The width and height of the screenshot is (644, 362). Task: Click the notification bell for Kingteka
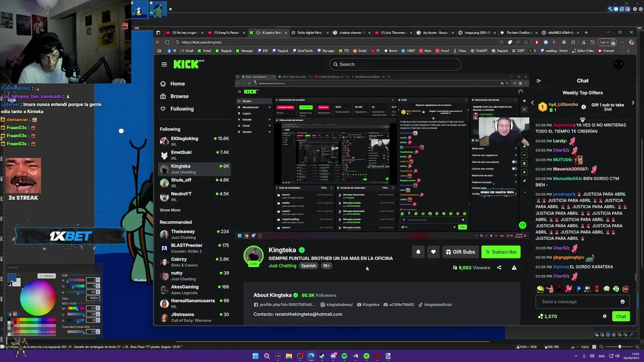tap(418, 252)
